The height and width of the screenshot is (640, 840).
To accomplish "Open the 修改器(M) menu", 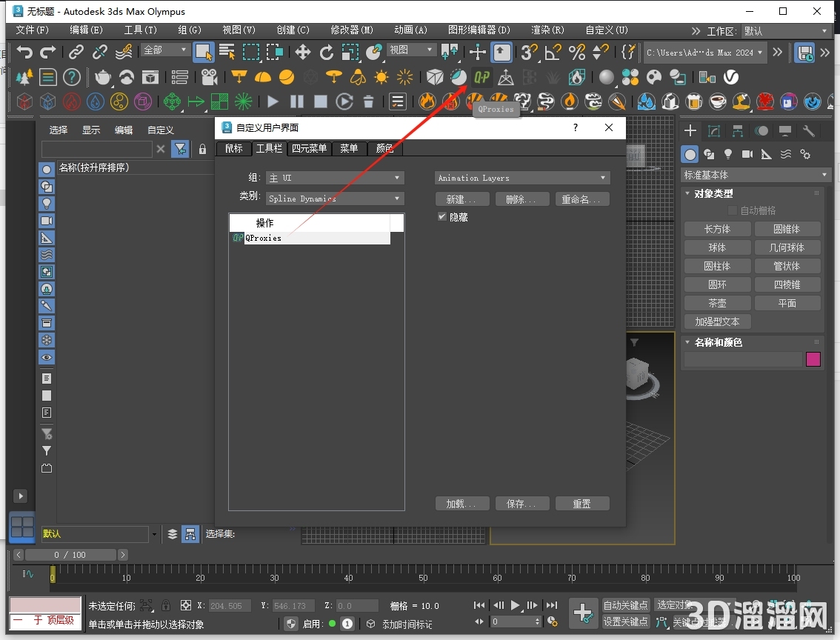I will [x=352, y=30].
